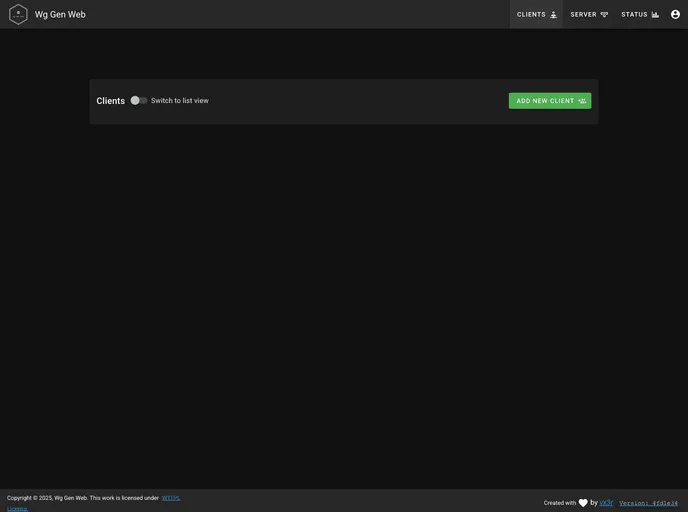This screenshot has height=512, width=688.
Task: Open the WTFPL license link
Action: (x=171, y=498)
